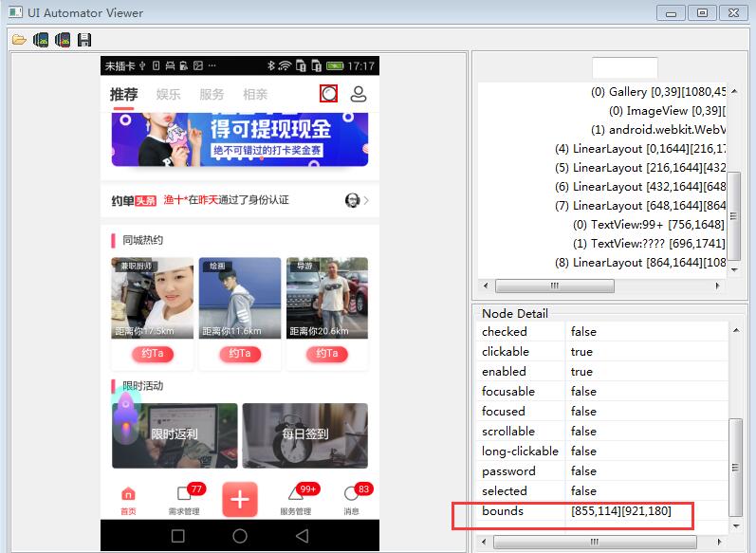
Task: Click the Node Detail scroll-down arrow
Action: pyautogui.click(x=736, y=526)
